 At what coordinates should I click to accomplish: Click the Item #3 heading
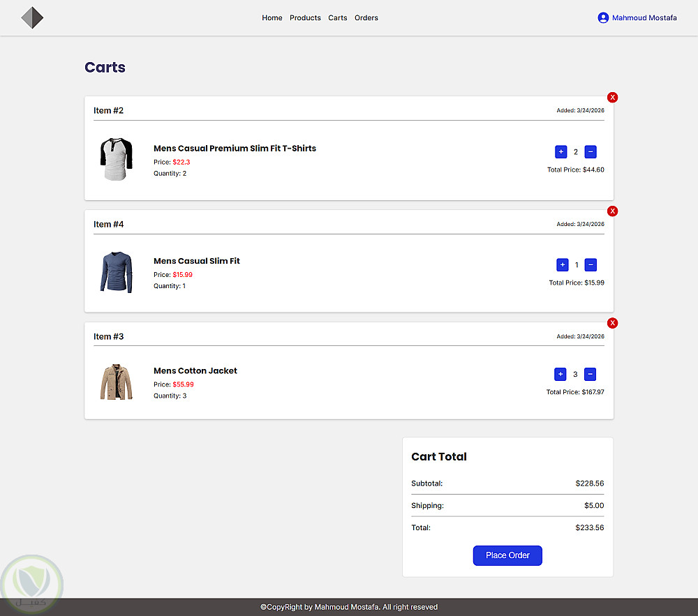tap(108, 337)
